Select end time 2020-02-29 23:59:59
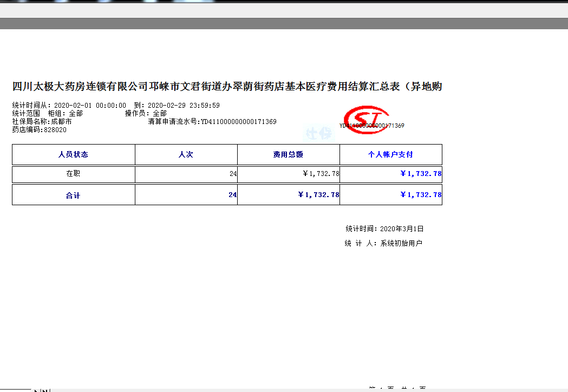Image resolution: width=568 pixels, height=392 pixels. click(184, 106)
